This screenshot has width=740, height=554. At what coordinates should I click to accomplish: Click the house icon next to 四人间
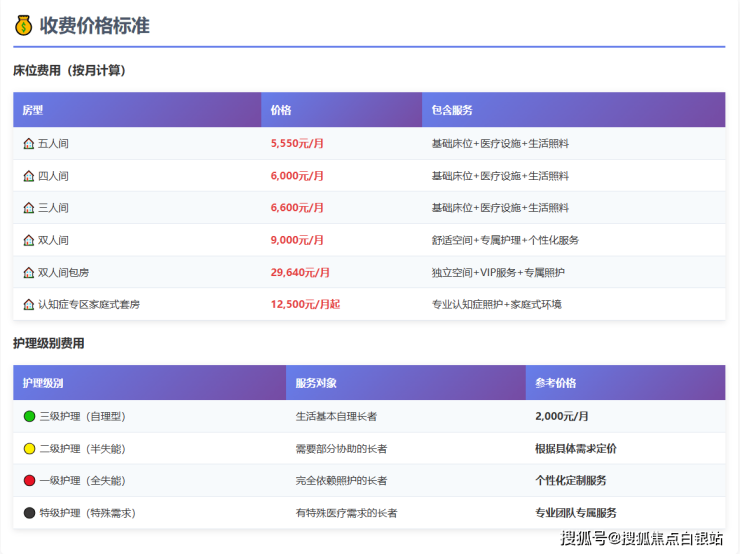[x=29, y=176]
